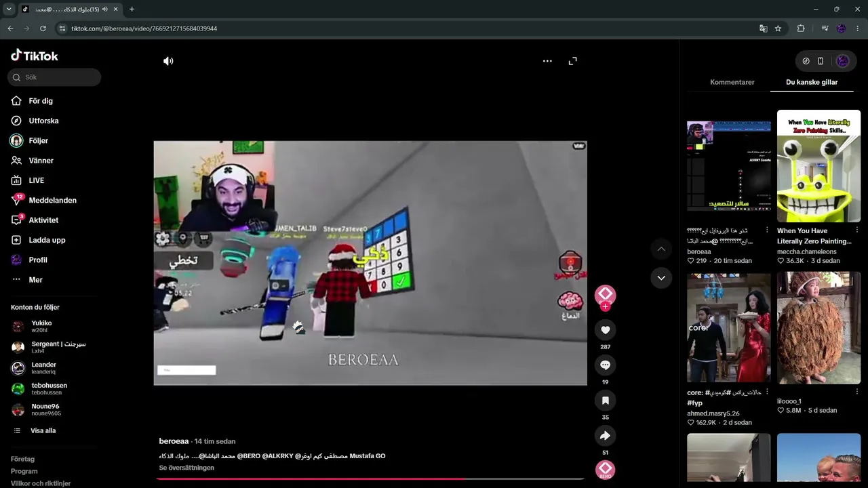The image size is (868, 488).
Task: Click the Företag footer link
Action: [22, 459]
